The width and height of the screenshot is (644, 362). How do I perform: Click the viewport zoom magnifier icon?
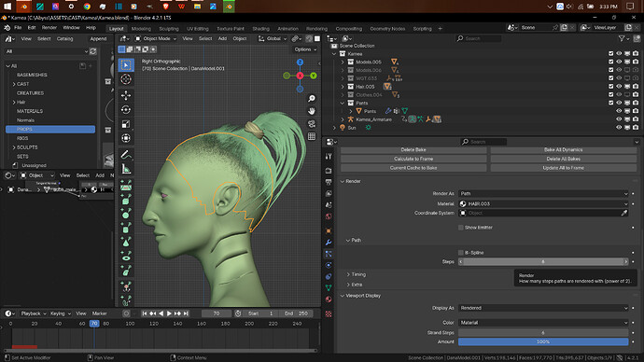[x=312, y=99]
